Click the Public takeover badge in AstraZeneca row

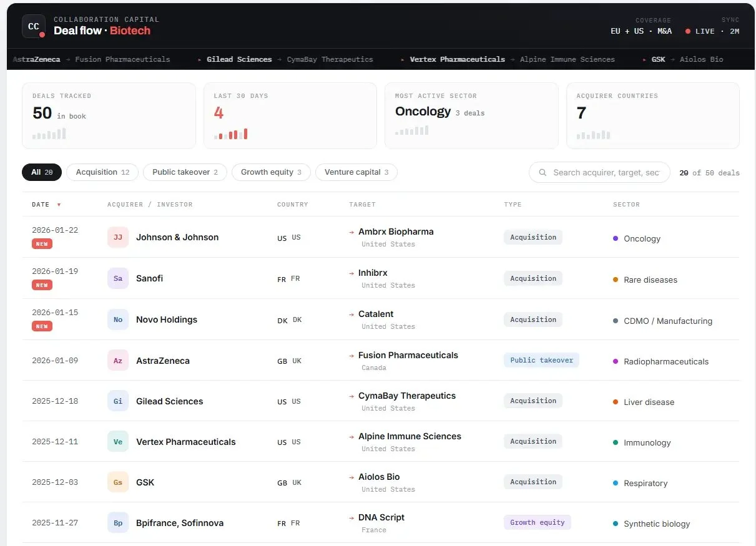point(541,360)
